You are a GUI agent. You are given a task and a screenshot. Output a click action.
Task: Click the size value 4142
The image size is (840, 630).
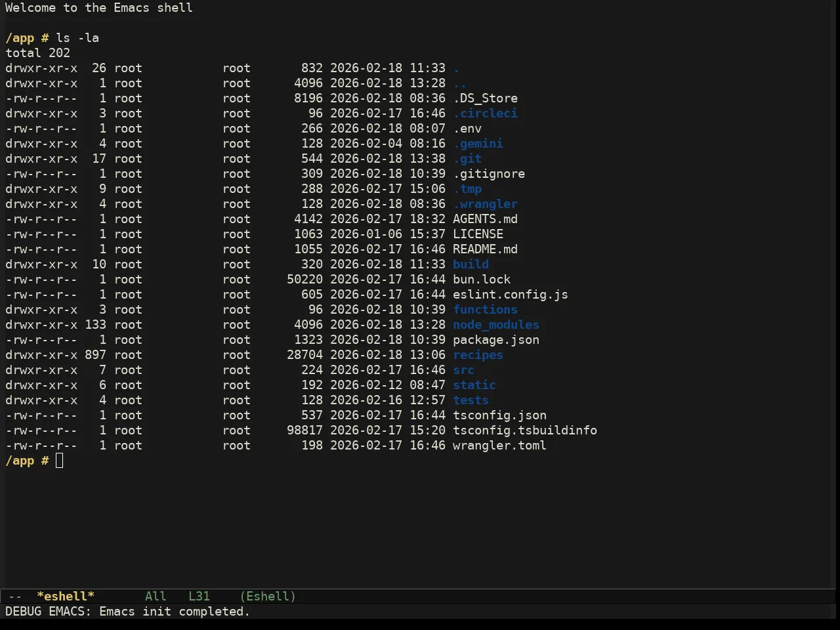[308, 219]
